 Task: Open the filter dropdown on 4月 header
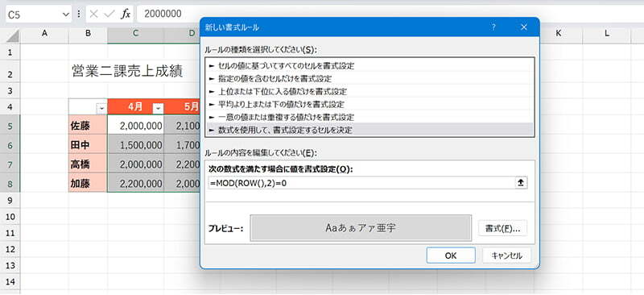click(158, 109)
